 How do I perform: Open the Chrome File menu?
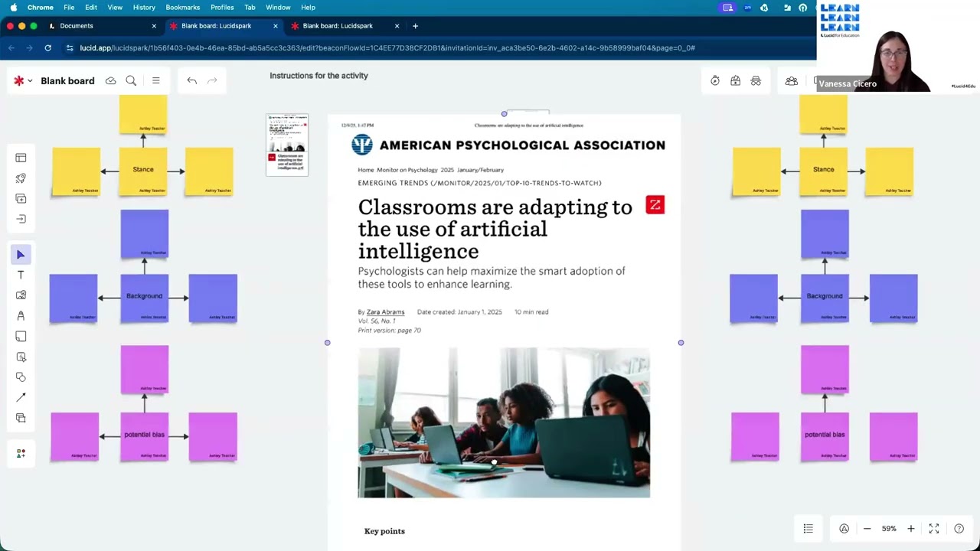69,8
